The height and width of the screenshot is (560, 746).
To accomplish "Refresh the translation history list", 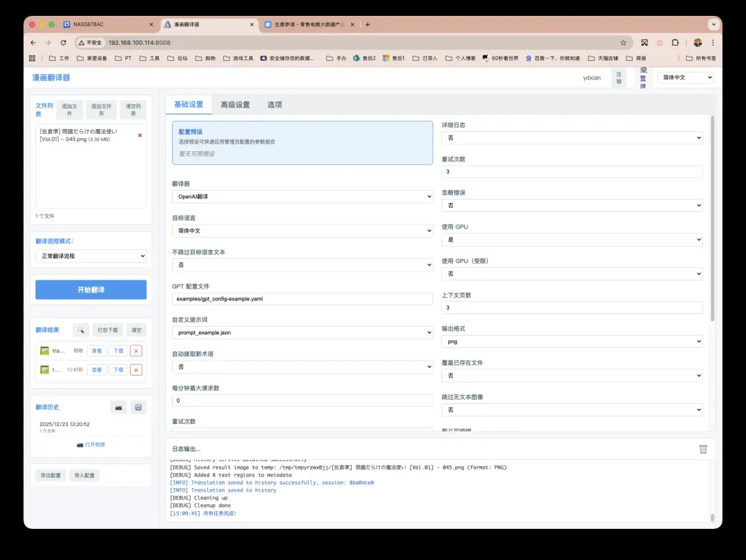I will (x=139, y=407).
